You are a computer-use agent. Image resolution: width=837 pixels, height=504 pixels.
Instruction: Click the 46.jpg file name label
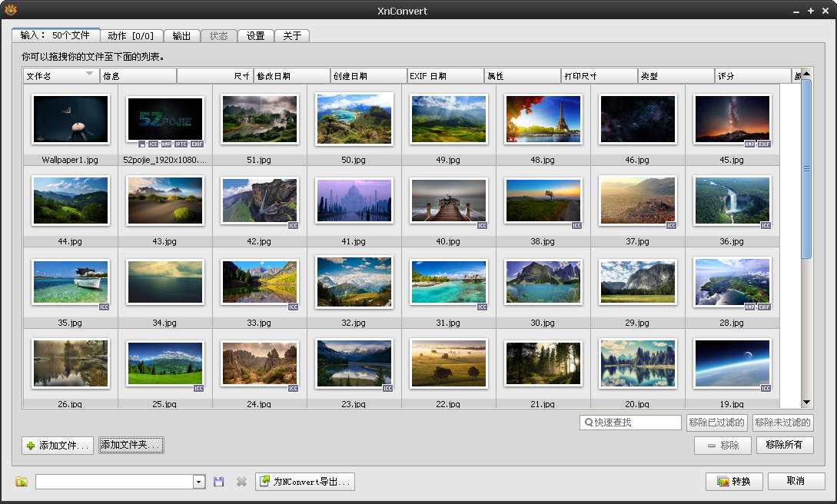637,160
